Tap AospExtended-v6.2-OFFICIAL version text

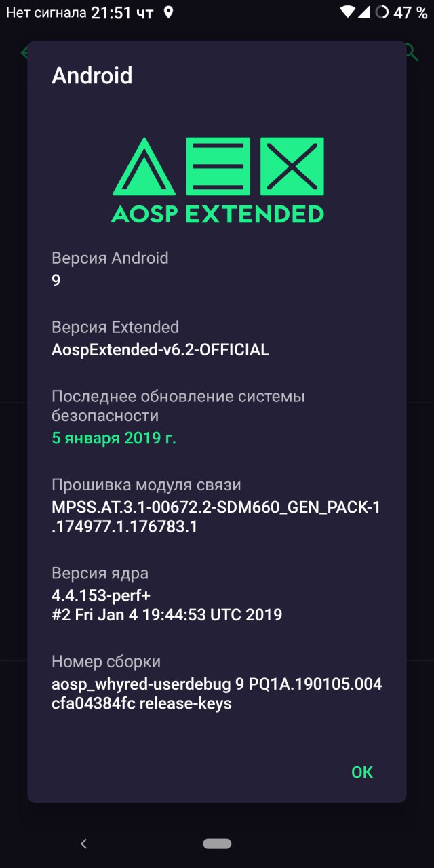[161, 350]
